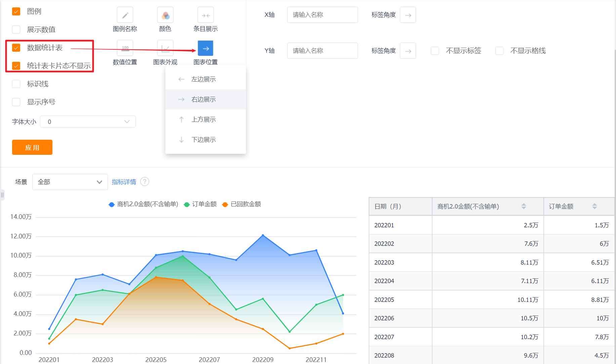This screenshot has height=364, width=616.
Task: Open the 图表外观 chart appearance icon
Action: 165,48
